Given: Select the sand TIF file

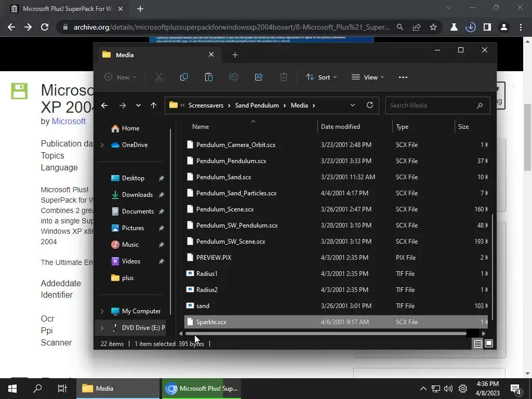Looking at the screenshot, I should [336, 305].
